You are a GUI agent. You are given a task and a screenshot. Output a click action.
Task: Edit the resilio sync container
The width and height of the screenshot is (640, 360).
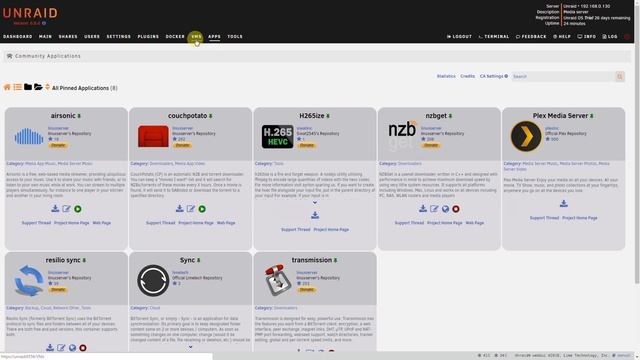(61, 347)
